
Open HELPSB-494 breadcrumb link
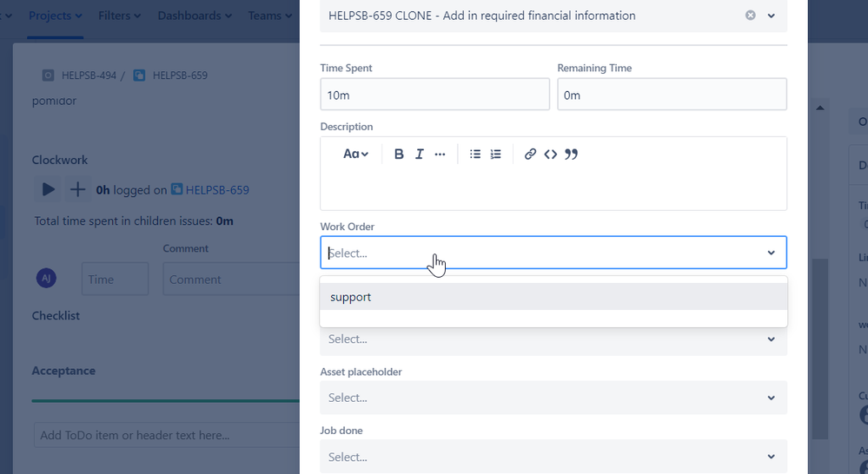[x=89, y=76]
